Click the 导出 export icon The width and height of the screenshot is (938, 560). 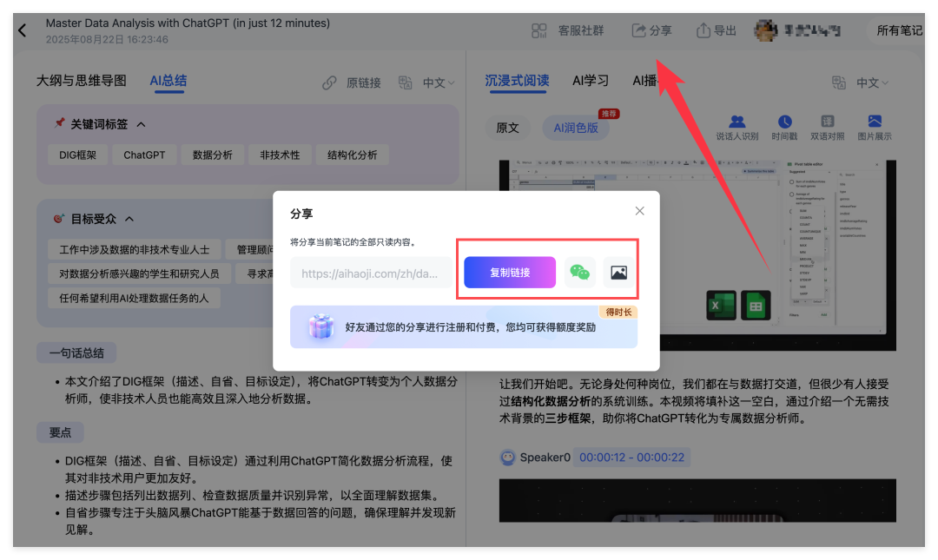point(703,30)
